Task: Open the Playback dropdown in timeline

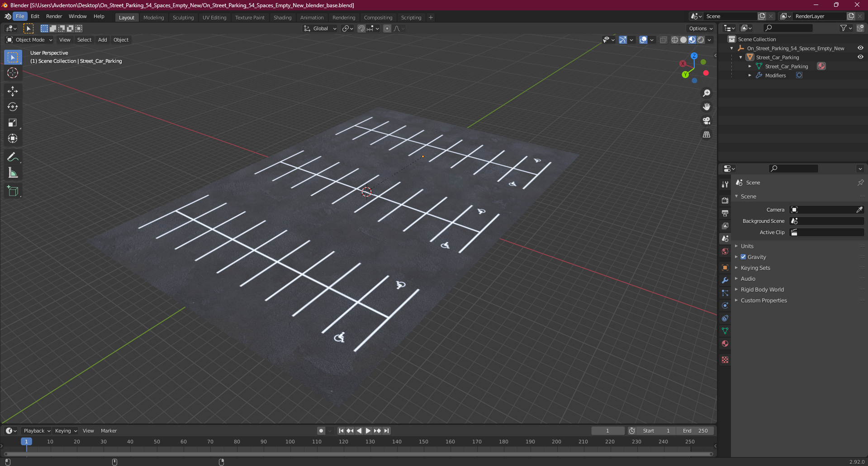Action: (37, 431)
